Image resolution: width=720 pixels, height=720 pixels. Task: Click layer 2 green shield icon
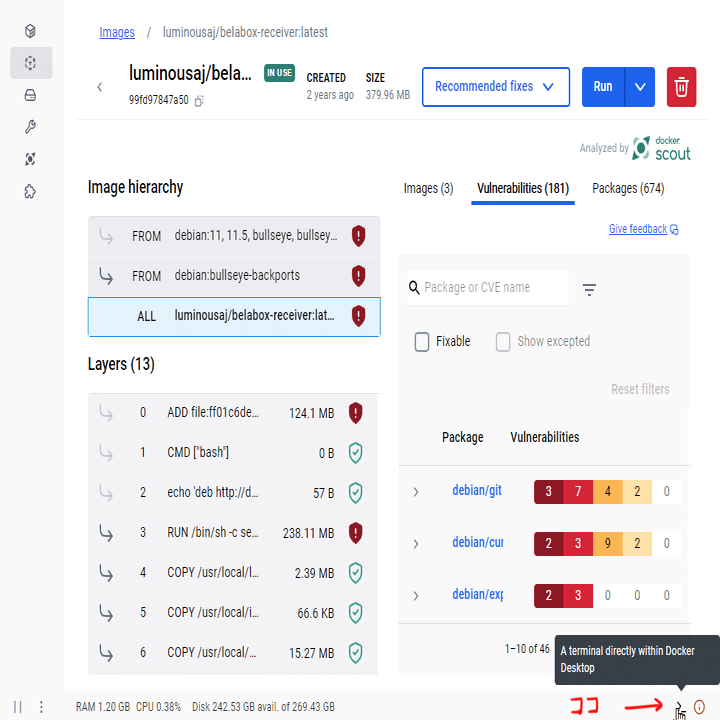click(355, 493)
